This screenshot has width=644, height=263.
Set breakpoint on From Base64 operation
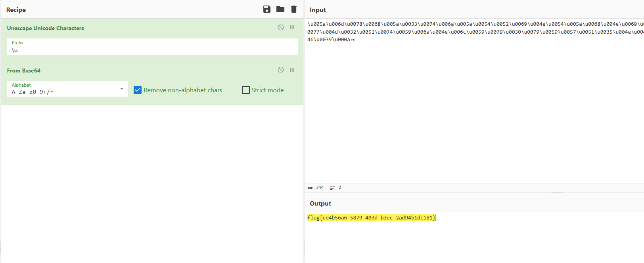tap(292, 70)
